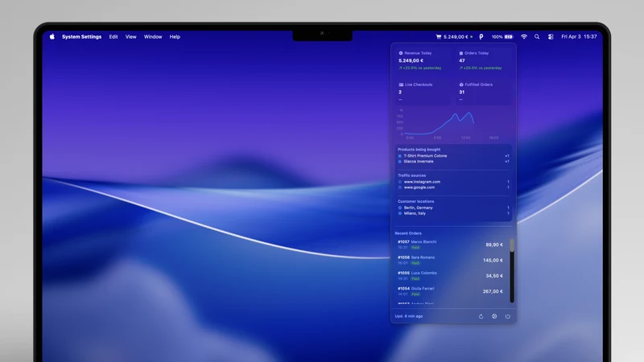Select the Revenue Today card value 5.249,00 €
Viewport: 644px width, 362px height.
tap(411, 60)
